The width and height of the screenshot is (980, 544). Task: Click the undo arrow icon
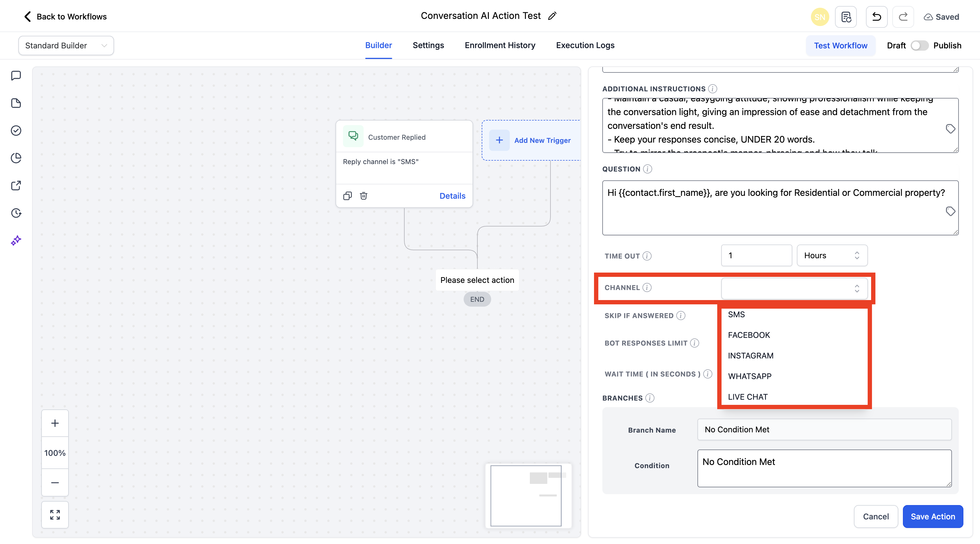876,17
